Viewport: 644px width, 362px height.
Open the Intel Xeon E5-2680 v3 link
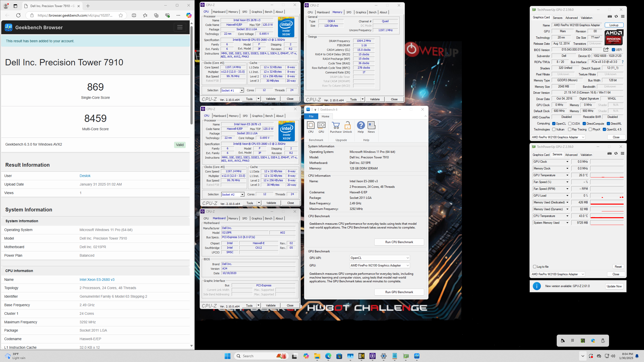coord(97,280)
